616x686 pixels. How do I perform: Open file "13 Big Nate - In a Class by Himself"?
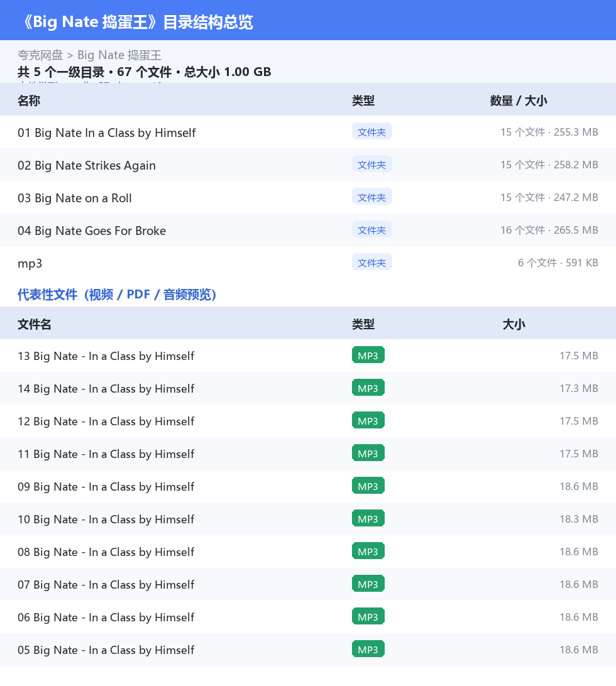point(106,356)
